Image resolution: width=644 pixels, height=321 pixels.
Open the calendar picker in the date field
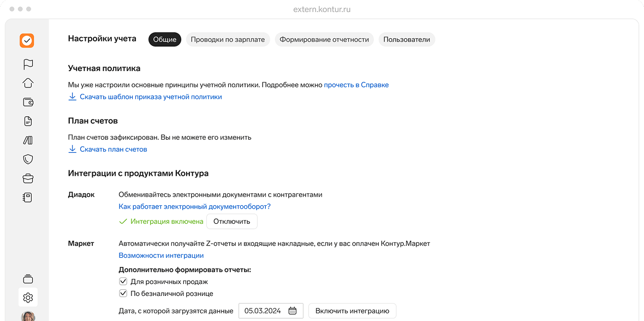tap(293, 310)
